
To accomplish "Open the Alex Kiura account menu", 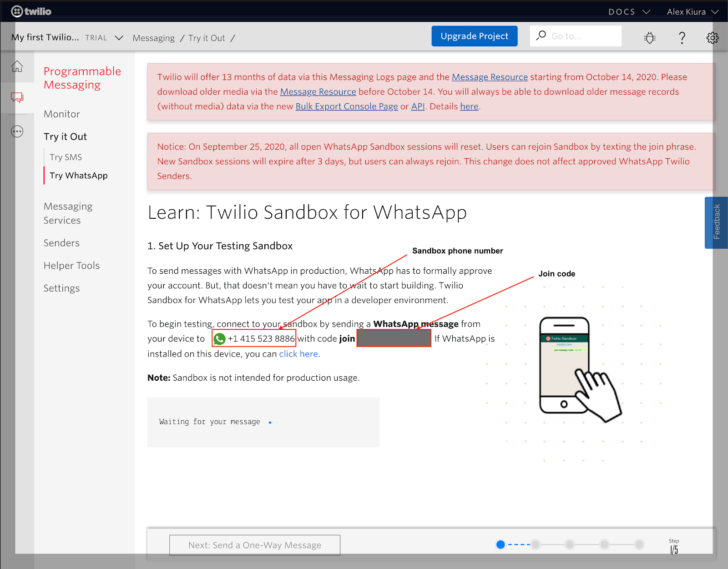I will point(693,12).
